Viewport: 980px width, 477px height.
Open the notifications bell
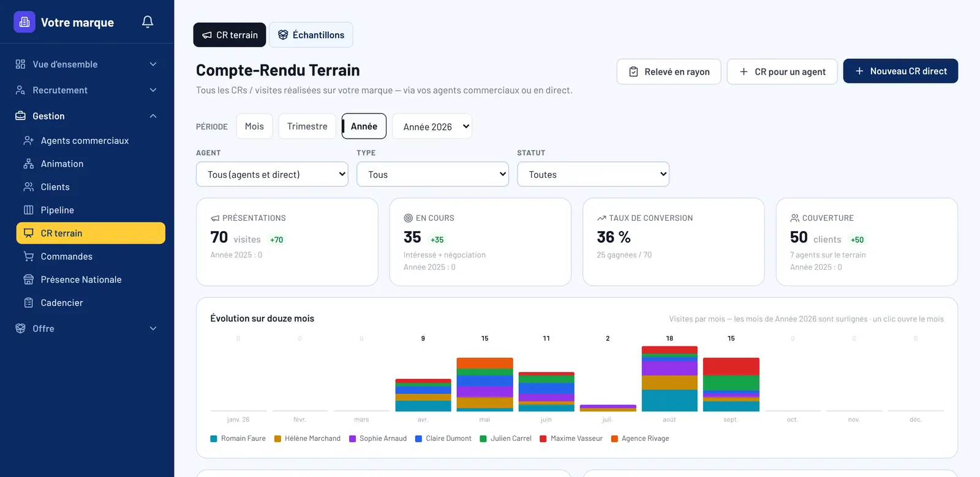(x=148, y=22)
